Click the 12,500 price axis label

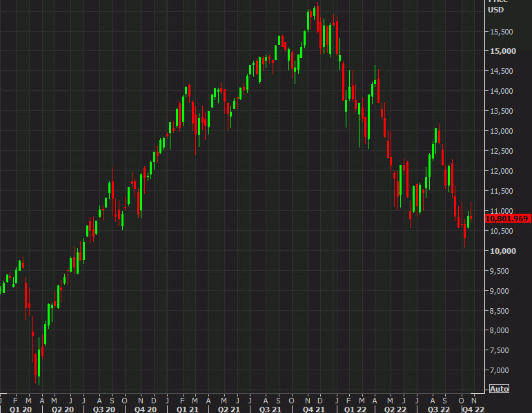pos(501,151)
